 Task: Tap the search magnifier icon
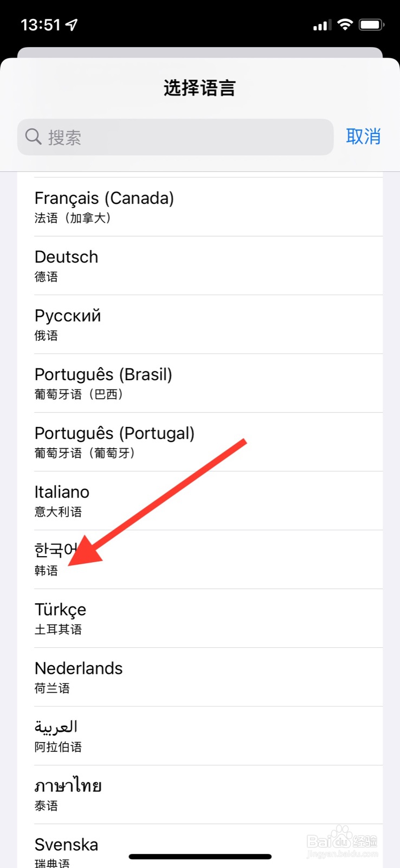34,137
